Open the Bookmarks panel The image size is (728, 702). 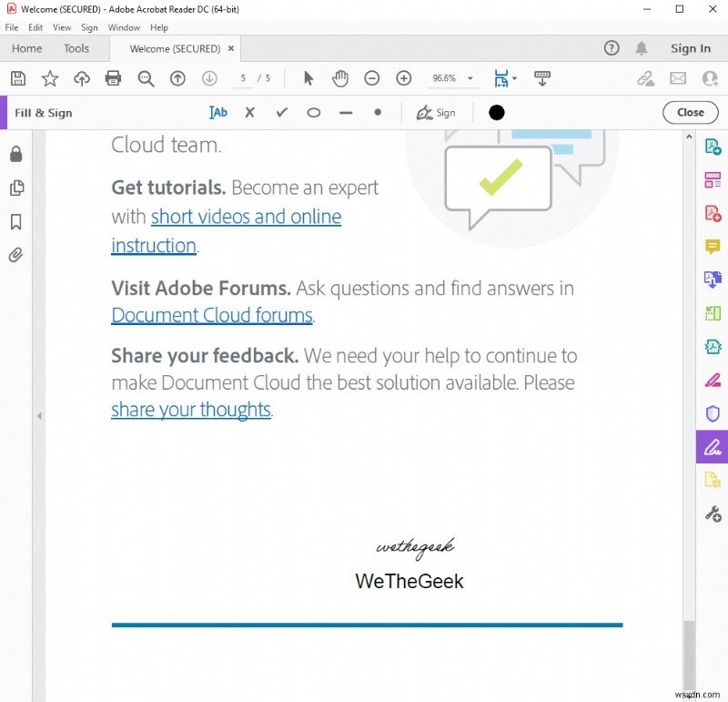pos(16,221)
